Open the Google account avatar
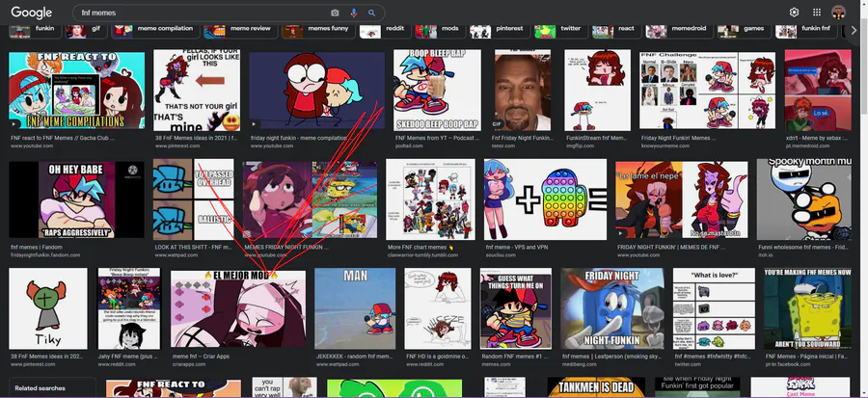The width and height of the screenshot is (868, 398). (x=839, y=13)
